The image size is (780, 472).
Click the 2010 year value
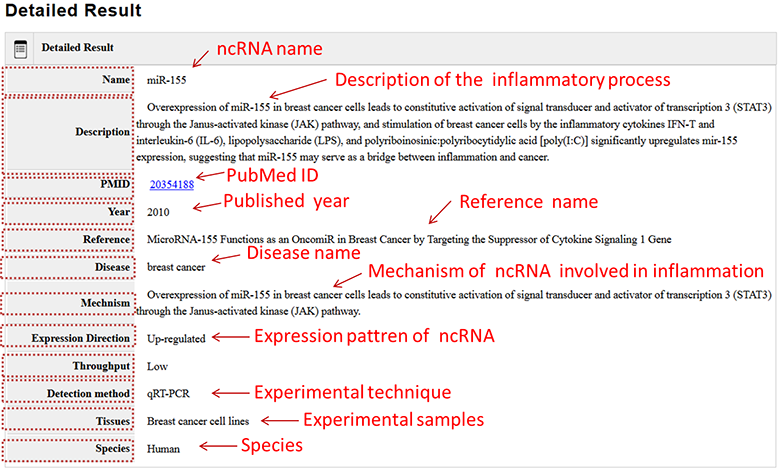[158, 212]
